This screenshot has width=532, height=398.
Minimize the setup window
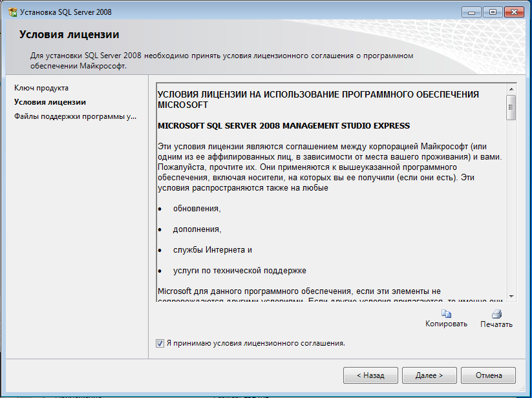471,12
